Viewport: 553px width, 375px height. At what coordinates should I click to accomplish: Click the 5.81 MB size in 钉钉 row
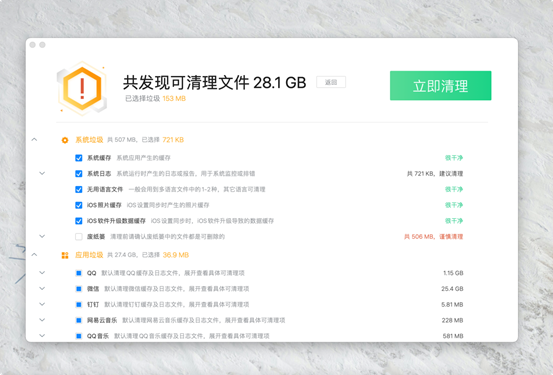pyautogui.click(x=452, y=304)
